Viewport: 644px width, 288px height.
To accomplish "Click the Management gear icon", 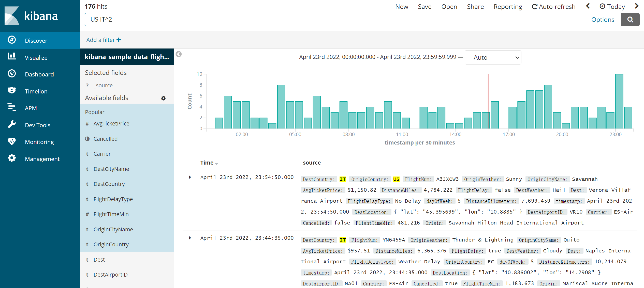I will coord(12,158).
